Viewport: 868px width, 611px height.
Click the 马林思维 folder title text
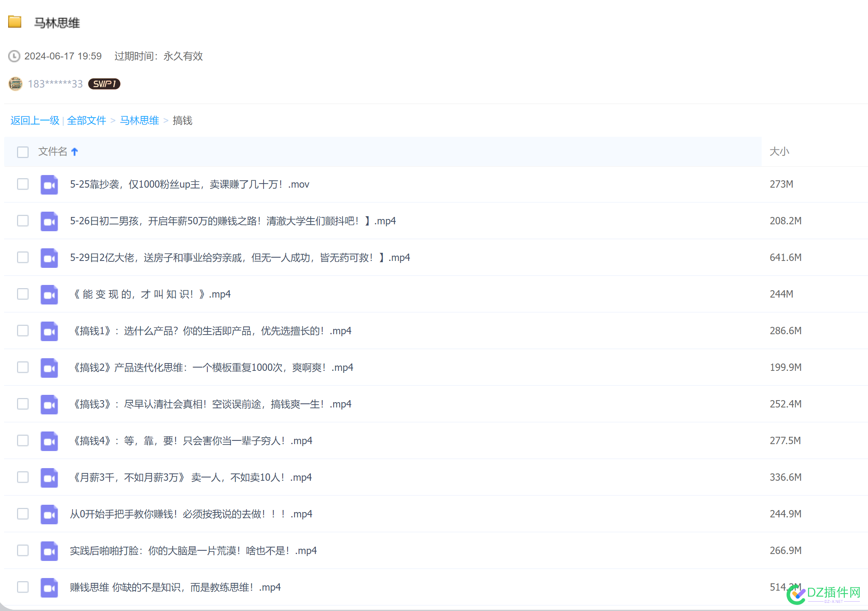(x=57, y=23)
